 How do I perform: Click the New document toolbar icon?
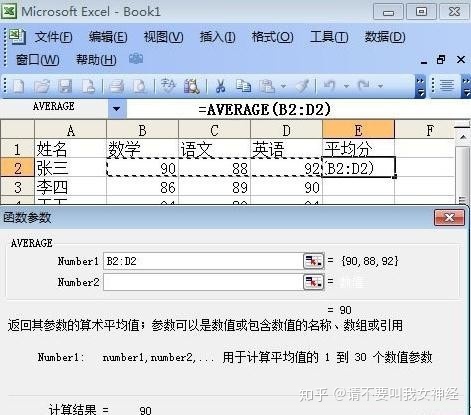pos(19,86)
